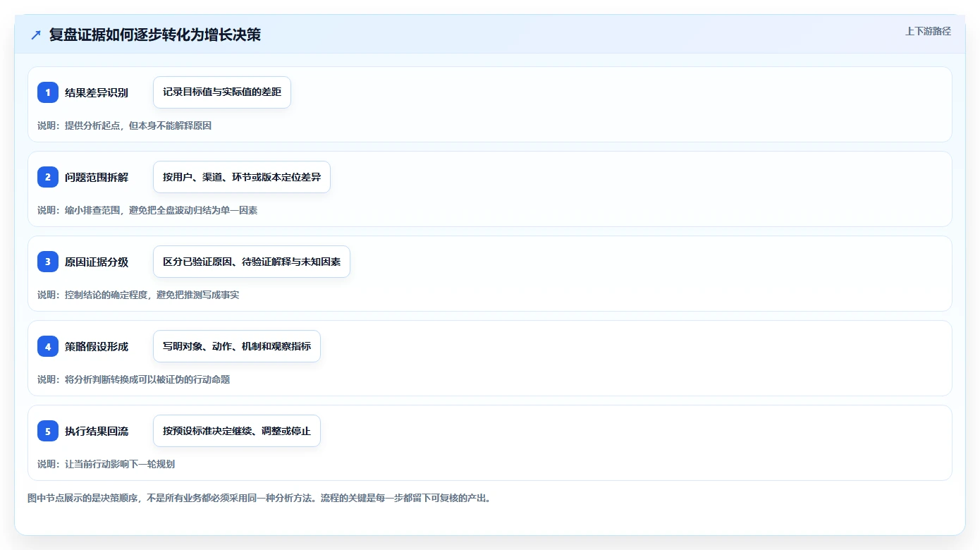Select the step title 执行结果回流
The width and height of the screenshot is (980, 550).
tap(97, 431)
